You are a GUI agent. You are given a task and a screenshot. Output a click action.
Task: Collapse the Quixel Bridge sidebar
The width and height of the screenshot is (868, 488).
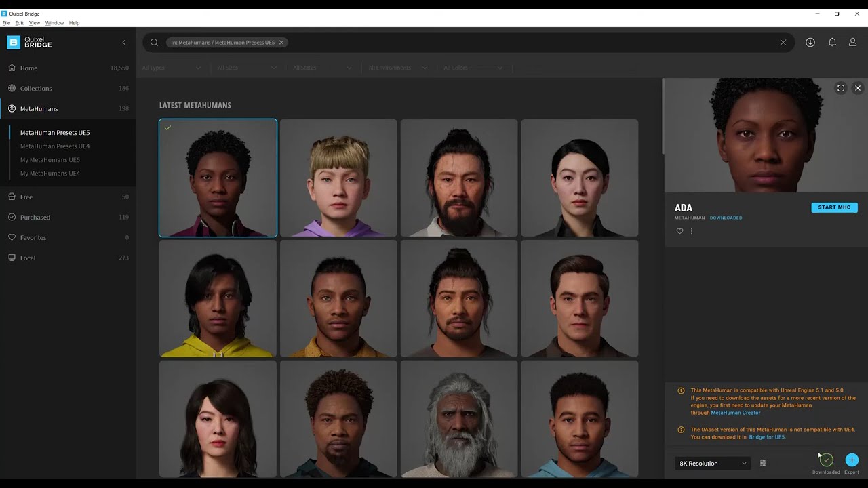point(123,42)
